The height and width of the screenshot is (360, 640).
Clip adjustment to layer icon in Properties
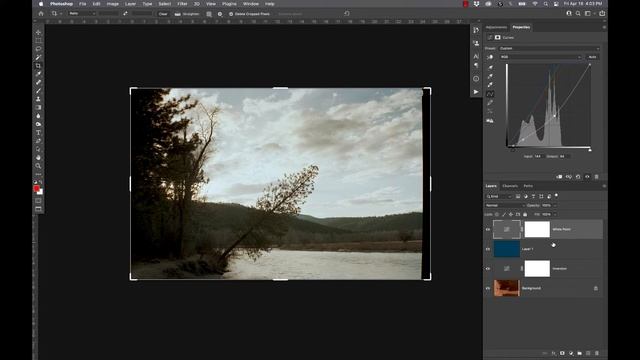pos(559,177)
